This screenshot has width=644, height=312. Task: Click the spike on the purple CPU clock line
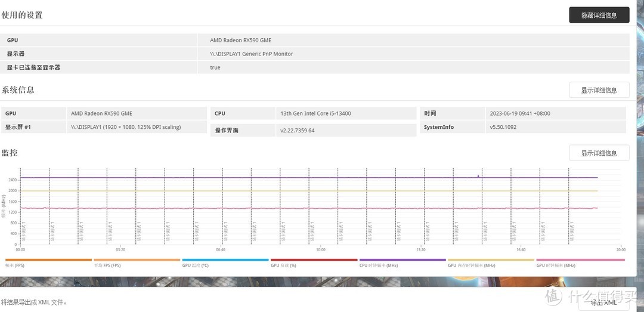[x=478, y=176]
